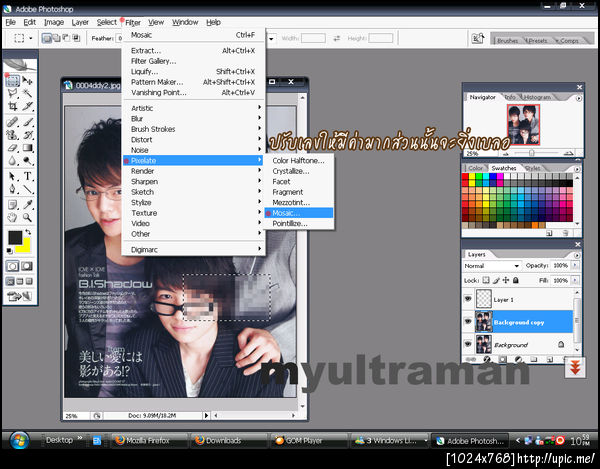The width and height of the screenshot is (600, 469).
Task: Open the Image menu
Action: [x=54, y=22]
